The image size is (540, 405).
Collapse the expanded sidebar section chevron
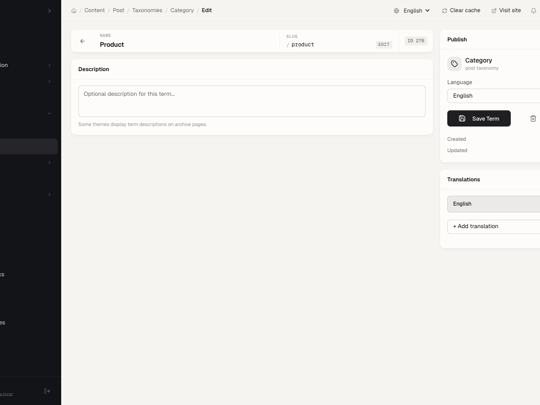point(49,113)
